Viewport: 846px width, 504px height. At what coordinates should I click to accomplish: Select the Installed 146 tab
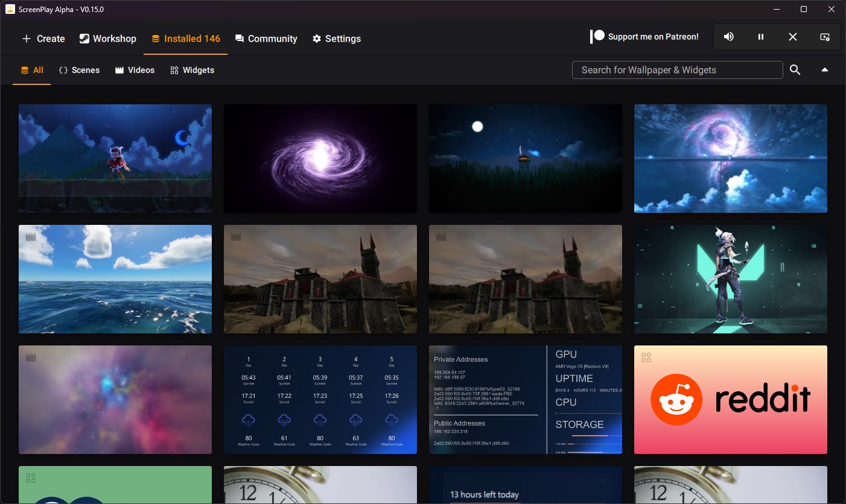click(186, 39)
